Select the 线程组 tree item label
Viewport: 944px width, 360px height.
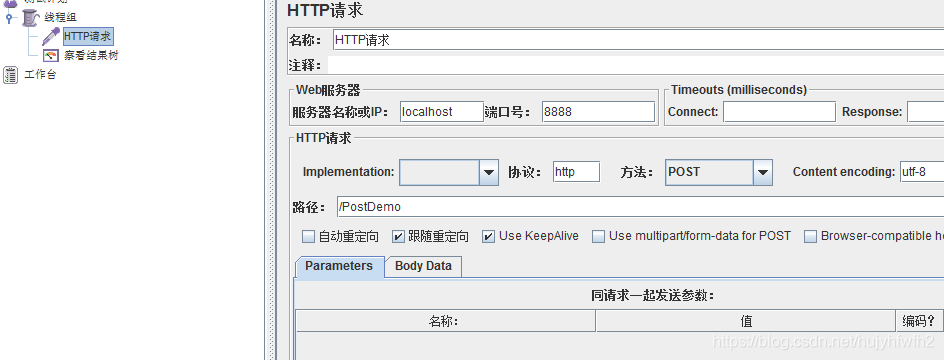point(60,17)
